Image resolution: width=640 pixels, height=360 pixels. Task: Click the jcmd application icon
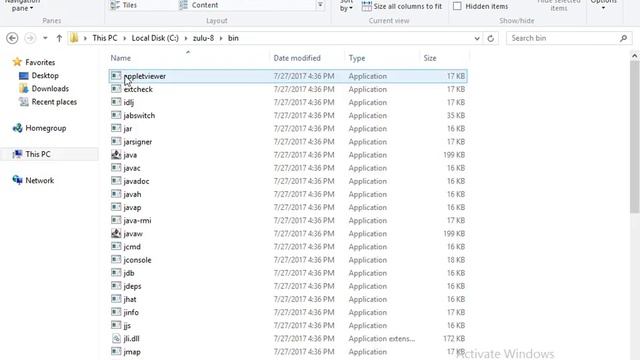point(116,246)
